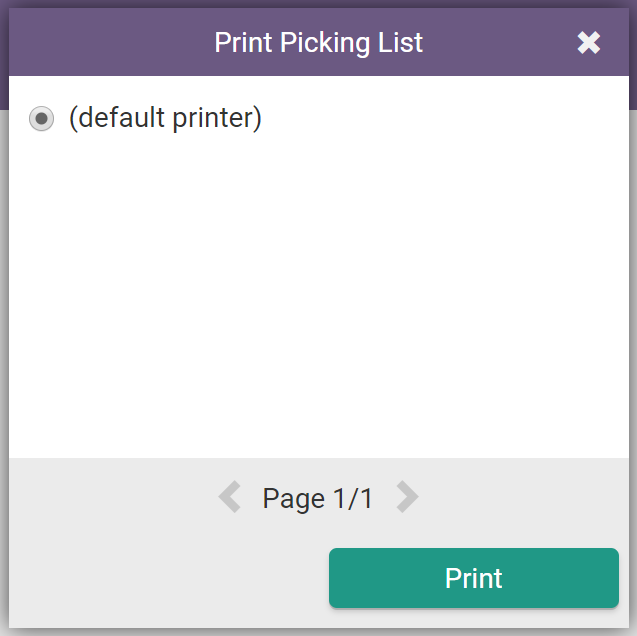Screen dimensions: 637x636
Task: Select the default printer radio button
Action: (41, 119)
